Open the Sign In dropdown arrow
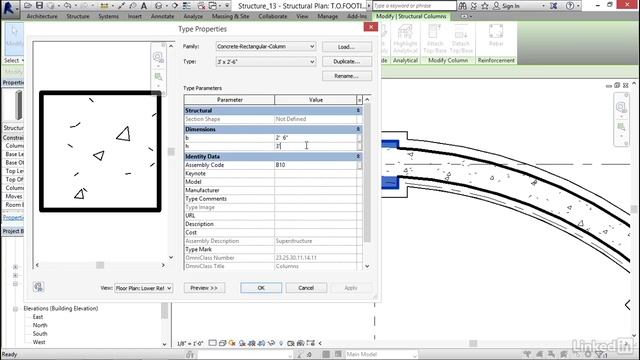The height and width of the screenshot is (360, 640). 543,6
